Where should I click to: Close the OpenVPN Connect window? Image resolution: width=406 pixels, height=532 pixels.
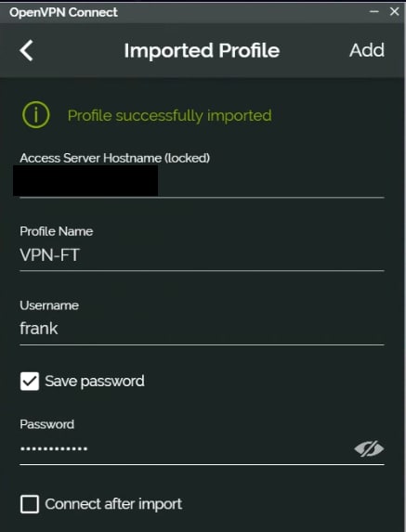[395, 11]
